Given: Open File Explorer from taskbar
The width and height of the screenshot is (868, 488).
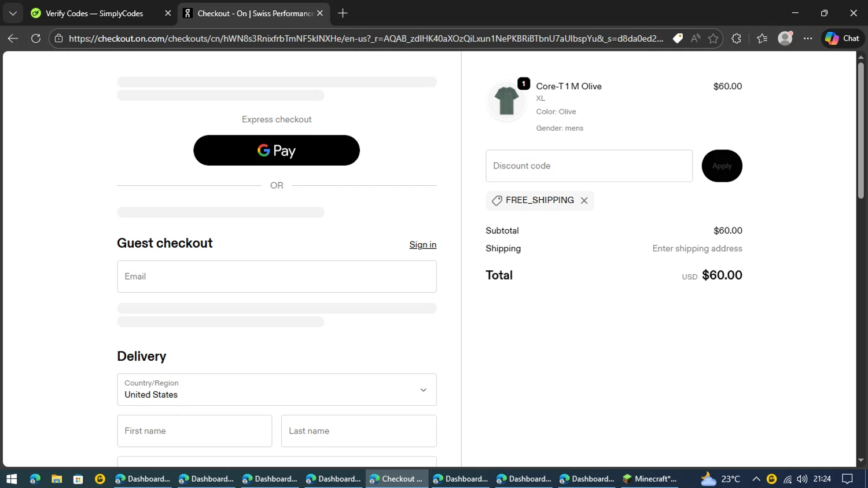Looking at the screenshot, I should tap(56, 479).
